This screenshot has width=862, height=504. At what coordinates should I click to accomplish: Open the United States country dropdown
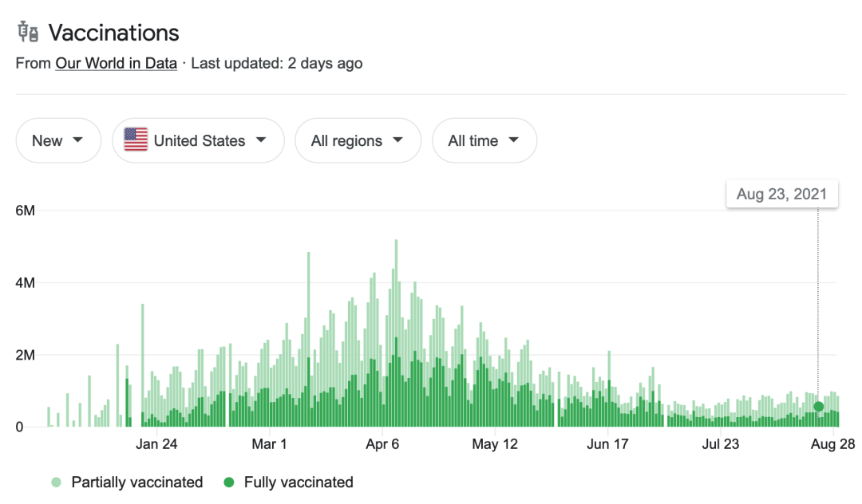point(198,140)
